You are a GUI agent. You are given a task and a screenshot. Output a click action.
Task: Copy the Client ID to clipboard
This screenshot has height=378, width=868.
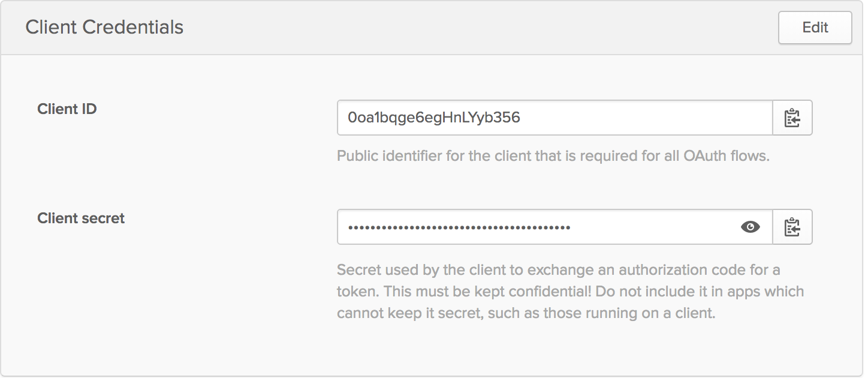792,118
